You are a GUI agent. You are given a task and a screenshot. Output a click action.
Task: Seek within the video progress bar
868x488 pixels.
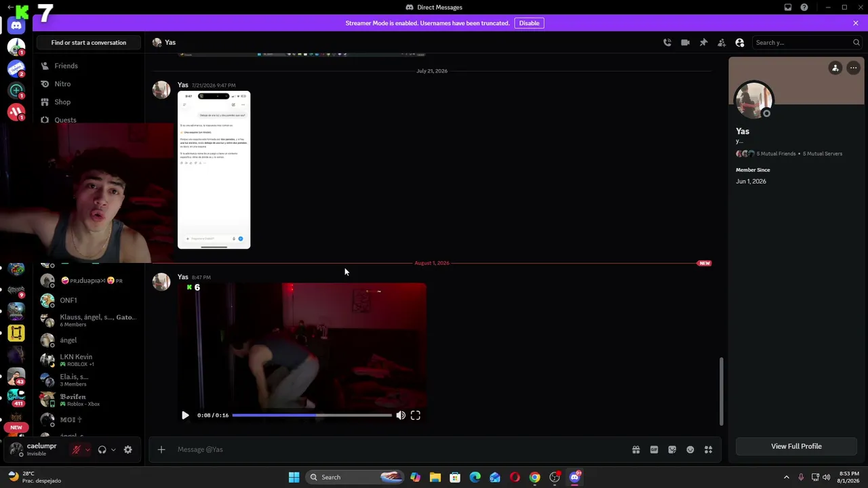(x=312, y=415)
